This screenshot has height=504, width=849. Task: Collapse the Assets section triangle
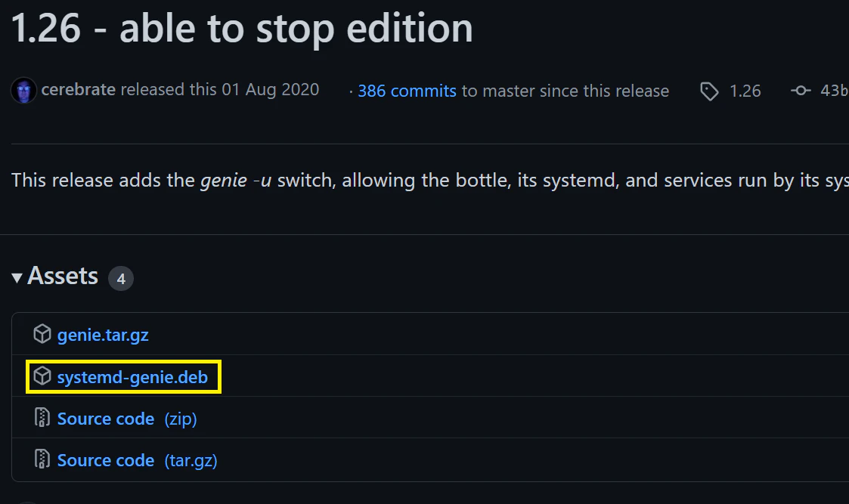(x=17, y=278)
